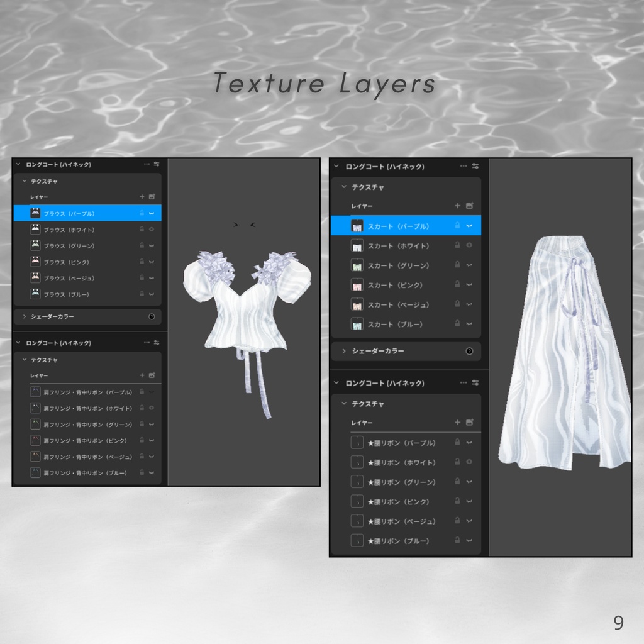Toggle lock on スカート (ブルー) layer

click(457, 324)
